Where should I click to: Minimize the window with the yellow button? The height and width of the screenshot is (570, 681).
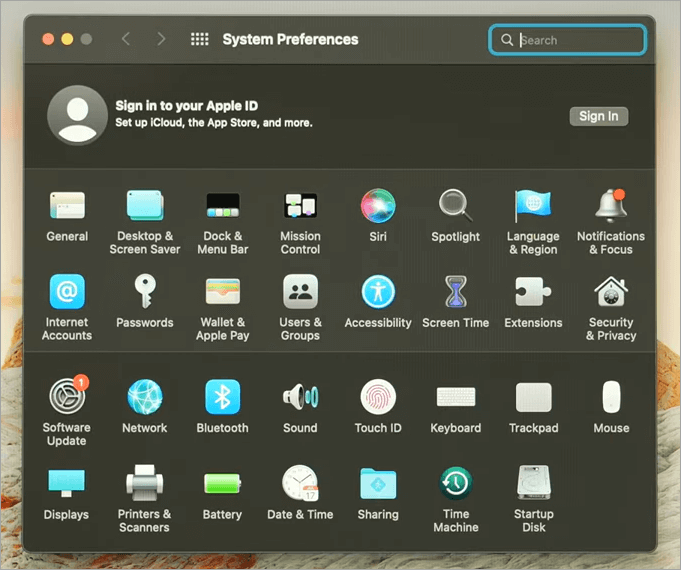(67, 39)
